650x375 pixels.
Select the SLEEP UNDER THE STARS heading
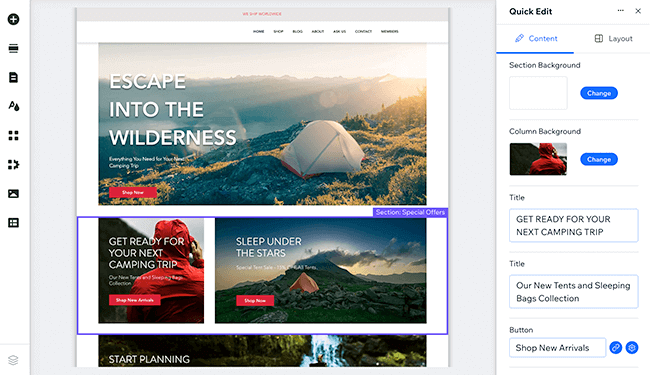(269, 247)
